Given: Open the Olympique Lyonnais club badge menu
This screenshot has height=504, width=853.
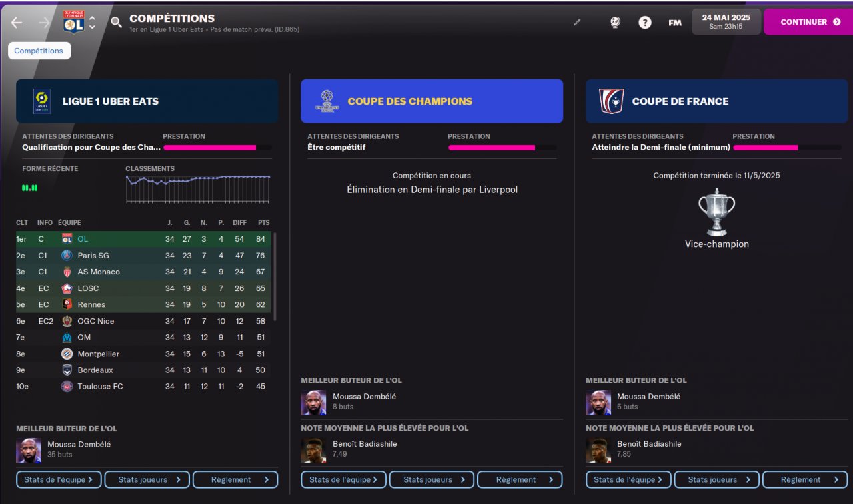Looking at the screenshot, I should (73, 22).
